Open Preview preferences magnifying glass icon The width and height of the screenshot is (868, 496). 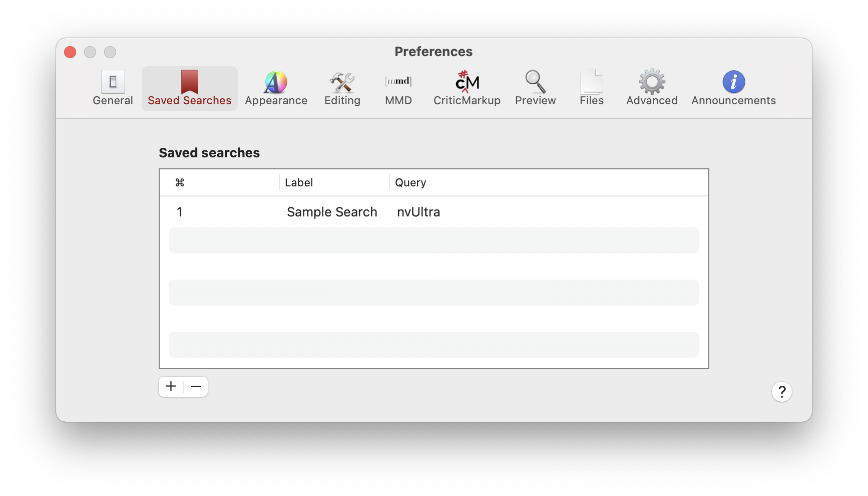(x=535, y=82)
